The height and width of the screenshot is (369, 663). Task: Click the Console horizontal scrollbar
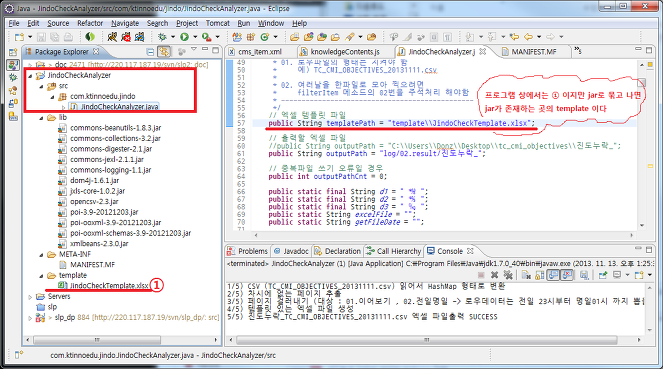tap(427, 340)
